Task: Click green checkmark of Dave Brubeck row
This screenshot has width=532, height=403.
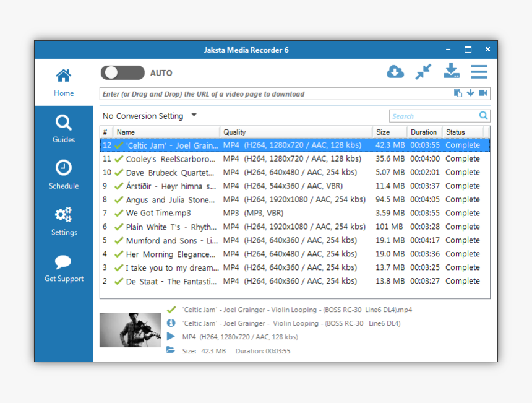Action: click(118, 172)
